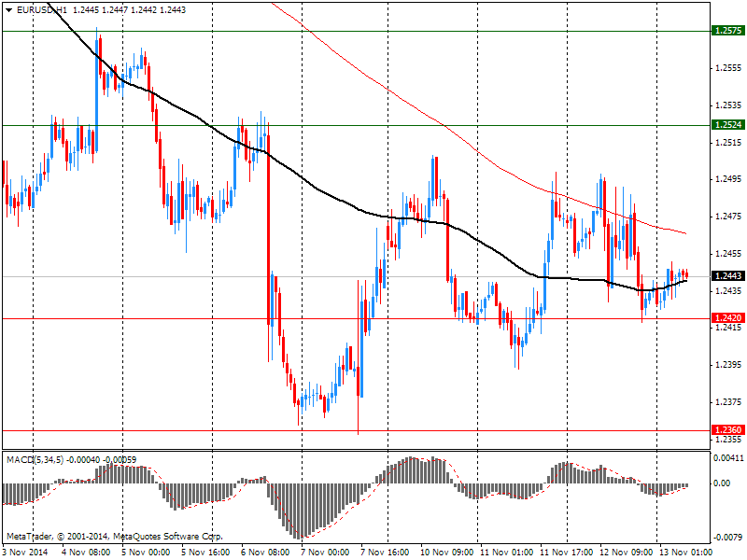747x560 pixels.
Task: Click the MACD scale value 0.00411
Action: (729, 458)
